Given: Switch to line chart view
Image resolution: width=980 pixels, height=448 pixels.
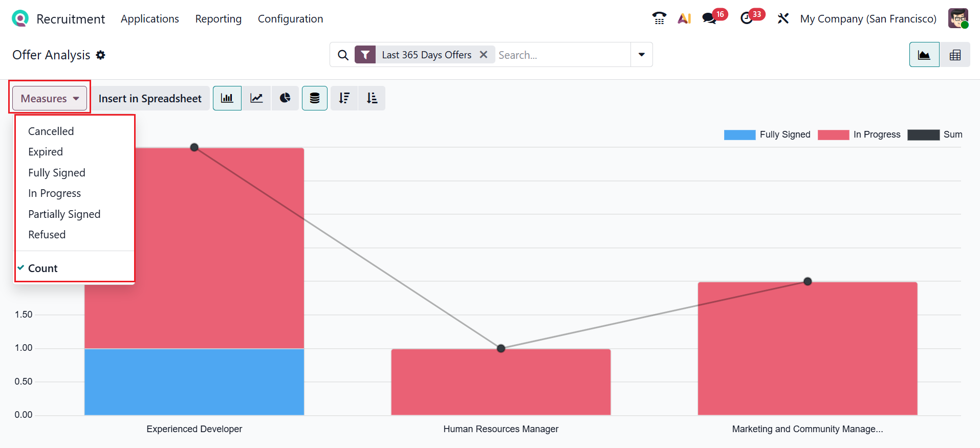Looking at the screenshot, I should pos(256,98).
